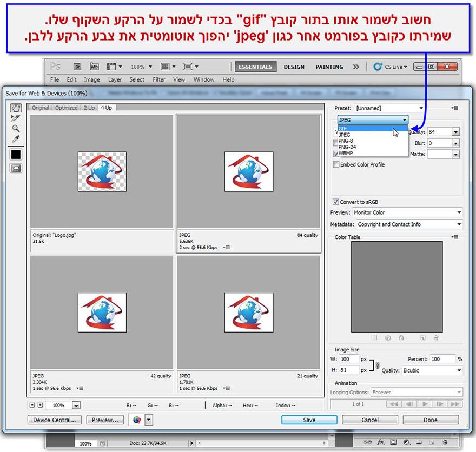The width and height of the screenshot is (476, 452).
Task: Choose GIF from the format list
Action: coord(373,128)
